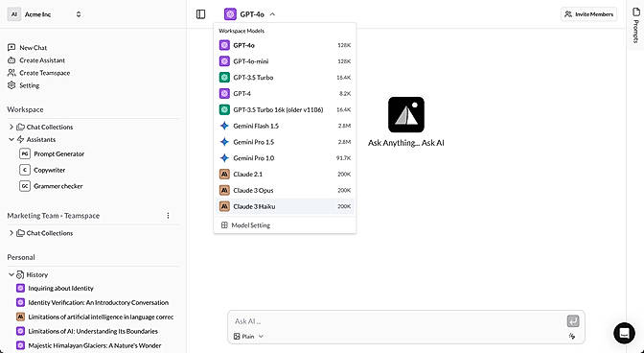Click the Gemini Pro 1.0 star icon
Image resolution: width=644 pixels, height=353 pixels.
tap(224, 158)
